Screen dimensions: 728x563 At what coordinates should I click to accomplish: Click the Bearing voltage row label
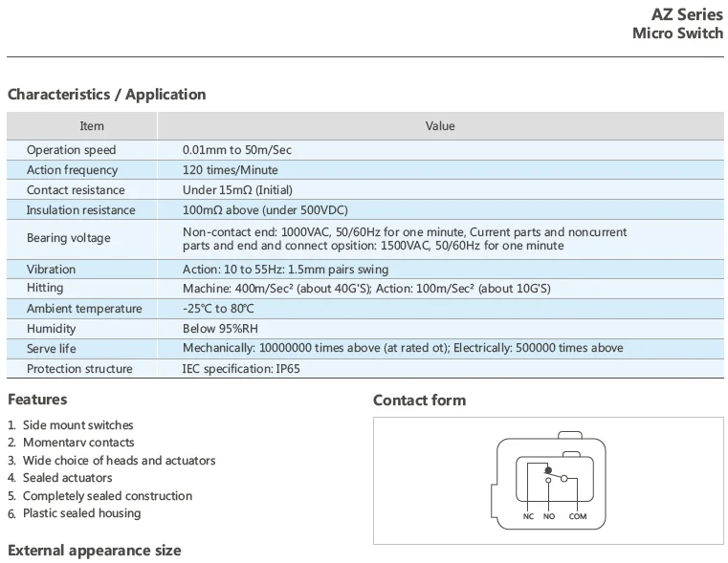tap(68, 238)
